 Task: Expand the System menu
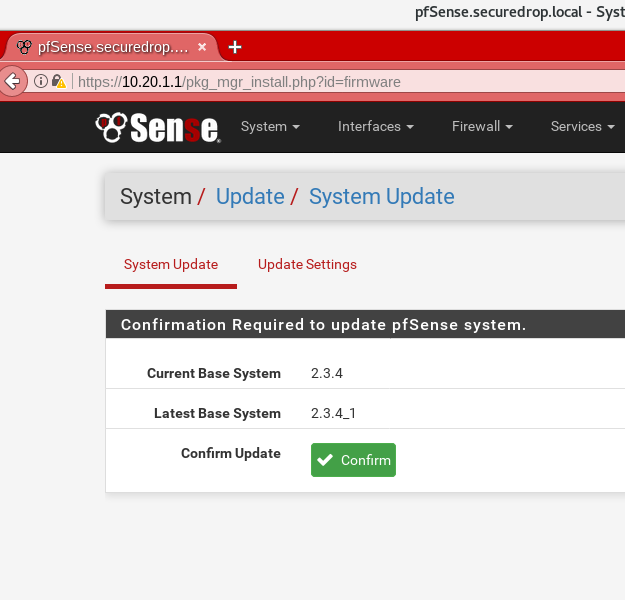point(270,126)
